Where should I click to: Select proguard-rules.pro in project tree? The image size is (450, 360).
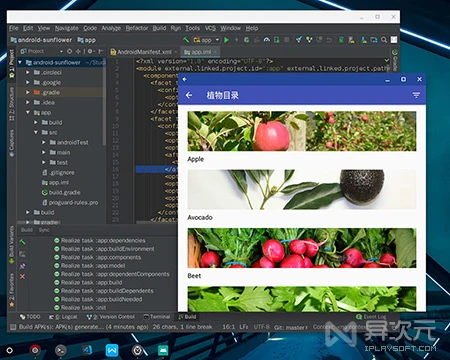pyautogui.click(x=70, y=202)
